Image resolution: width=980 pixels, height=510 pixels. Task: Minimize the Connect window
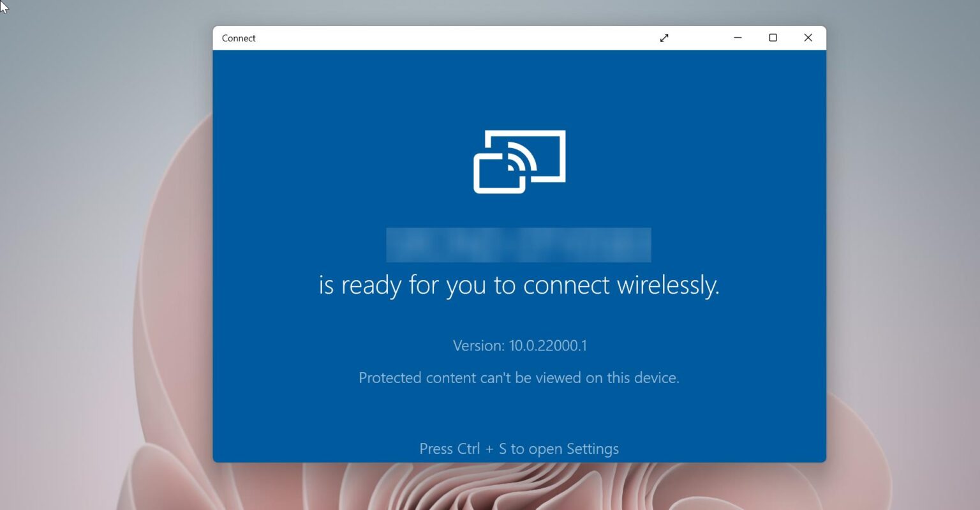click(738, 38)
